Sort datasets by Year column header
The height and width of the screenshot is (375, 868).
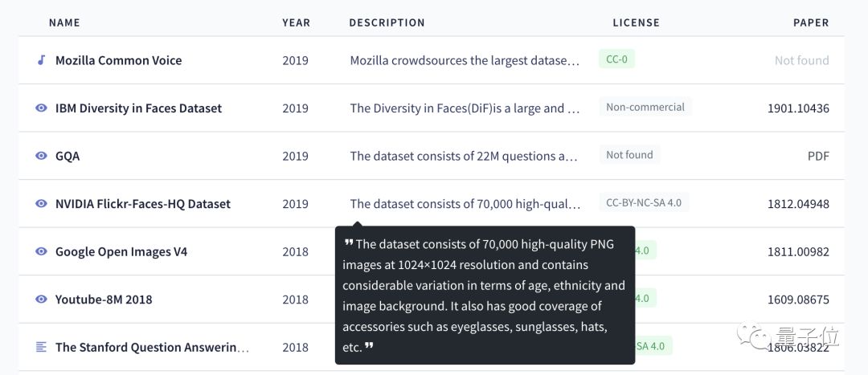point(296,22)
